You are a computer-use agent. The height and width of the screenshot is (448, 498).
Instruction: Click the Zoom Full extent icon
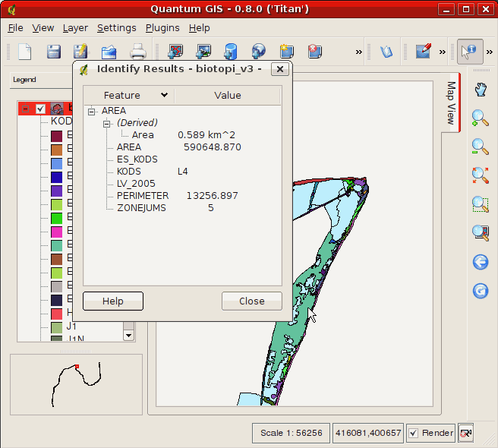[481, 175]
